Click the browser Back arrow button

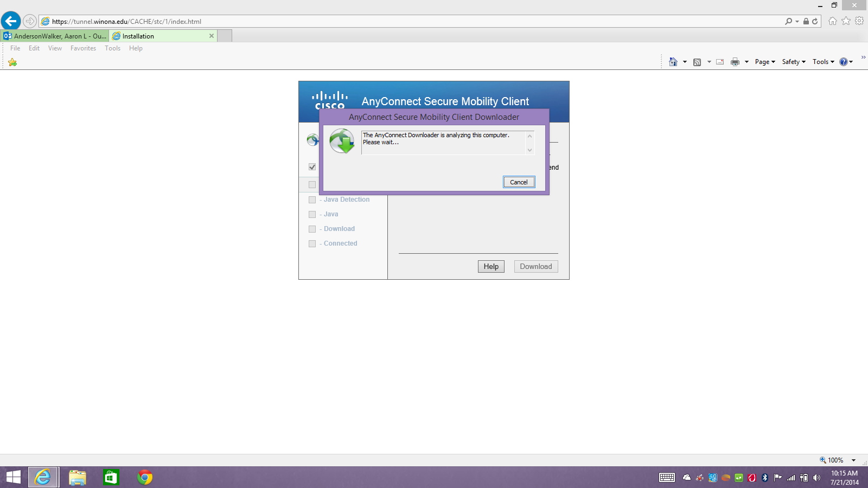[x=11, y=21]
